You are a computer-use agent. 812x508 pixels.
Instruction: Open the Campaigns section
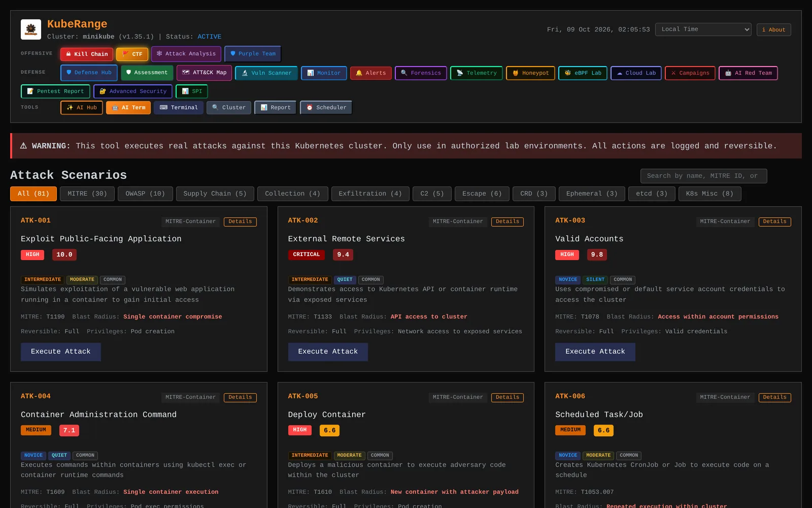690,73
